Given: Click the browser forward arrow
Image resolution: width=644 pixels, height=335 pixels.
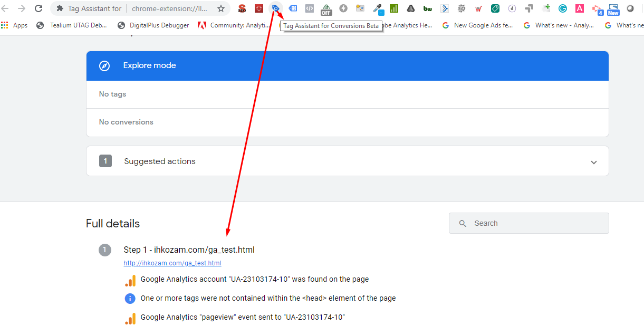Looking at the screenshot, I should point(22,8).
